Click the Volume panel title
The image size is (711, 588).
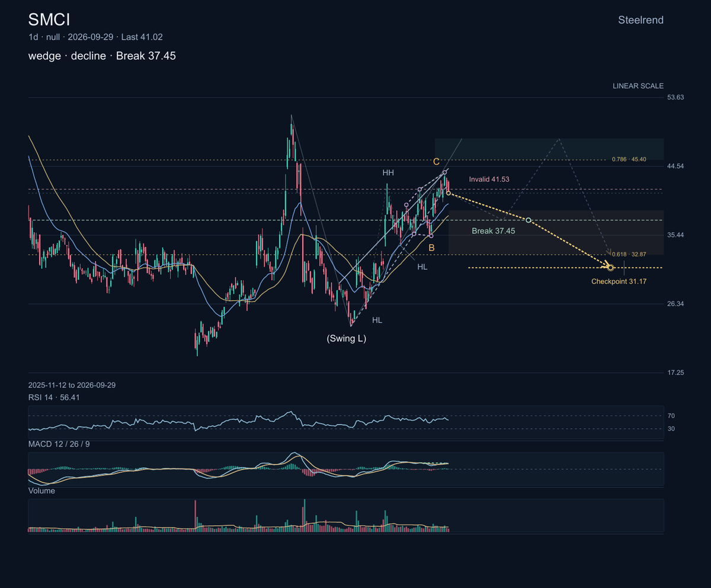(41, 490)
